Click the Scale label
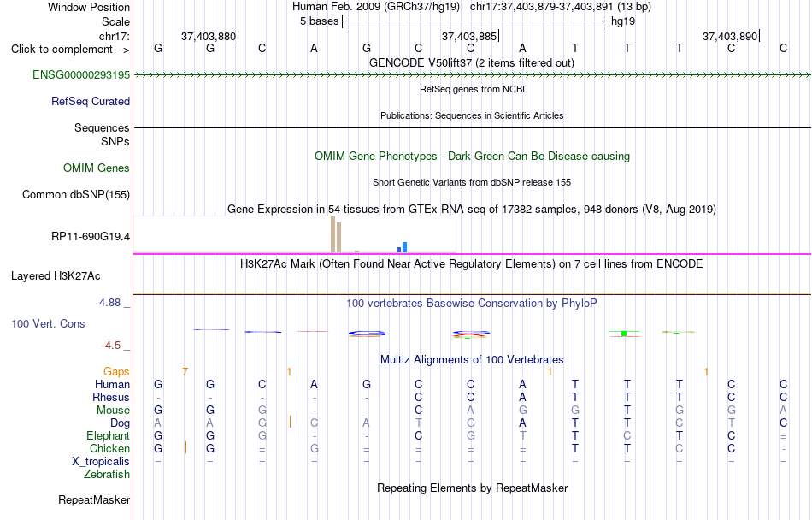 click(116, 21)
